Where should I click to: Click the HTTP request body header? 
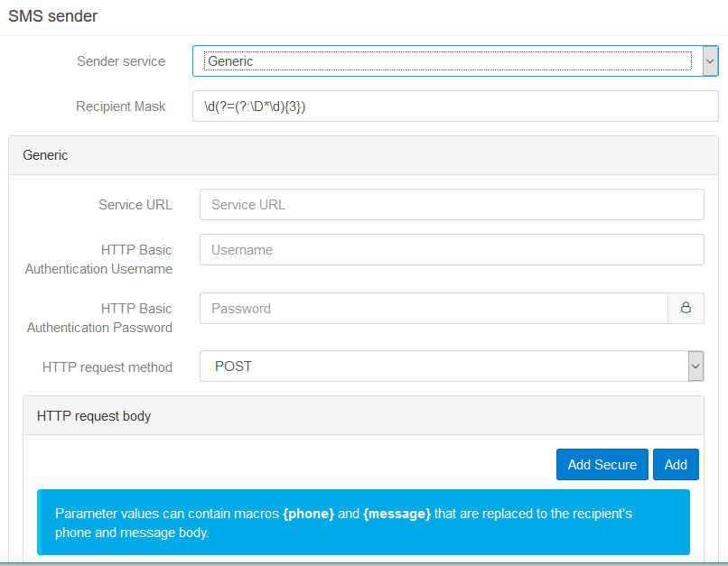pos(363,415)
